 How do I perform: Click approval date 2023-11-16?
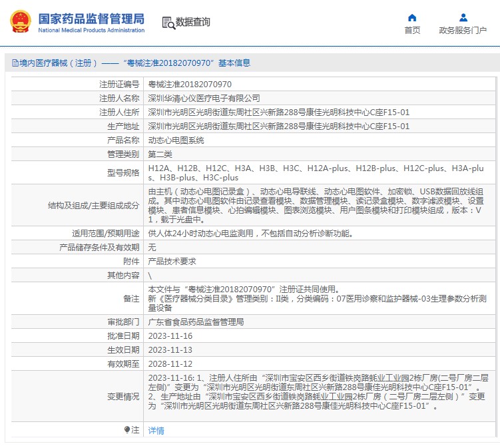pos(170,336)
